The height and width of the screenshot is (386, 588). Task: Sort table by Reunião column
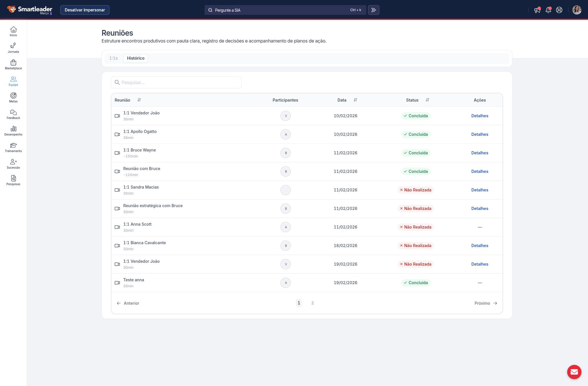tap(139, 100)
